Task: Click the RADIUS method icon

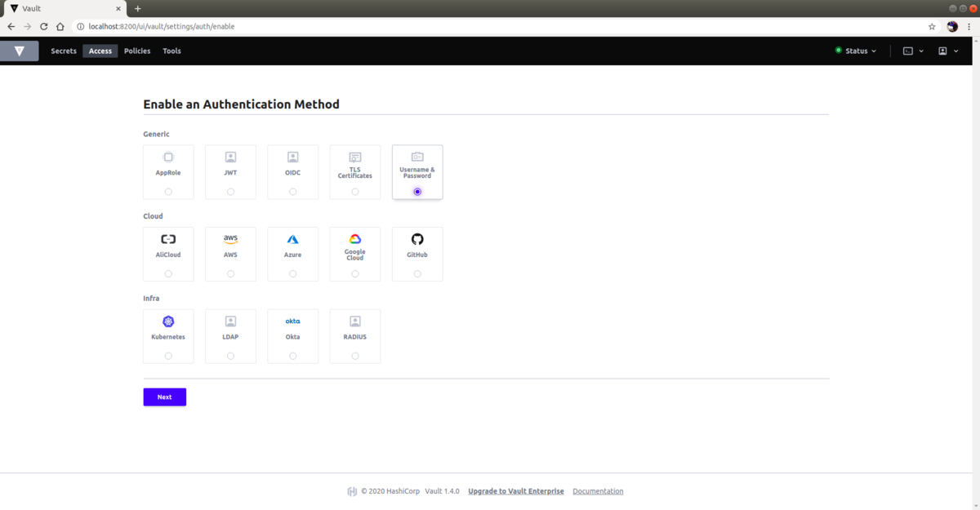Action: pos(355,322)
